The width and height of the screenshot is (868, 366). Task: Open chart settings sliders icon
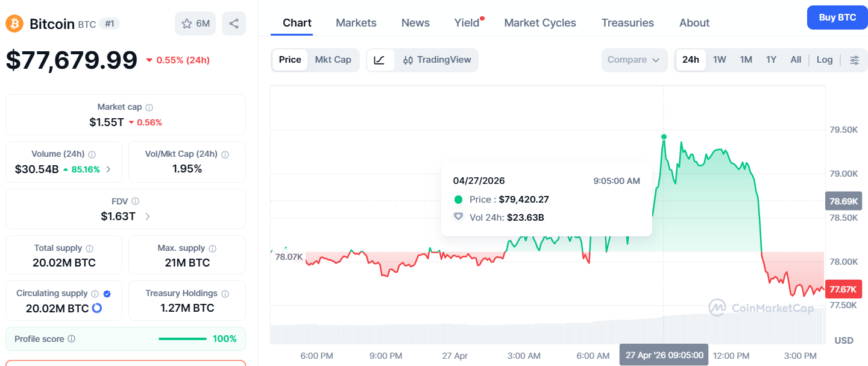click(854, 60)
